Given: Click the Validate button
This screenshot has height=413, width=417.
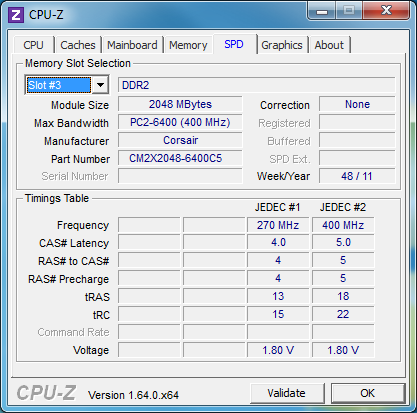Looking at the screenshot, I should [287, 393].
